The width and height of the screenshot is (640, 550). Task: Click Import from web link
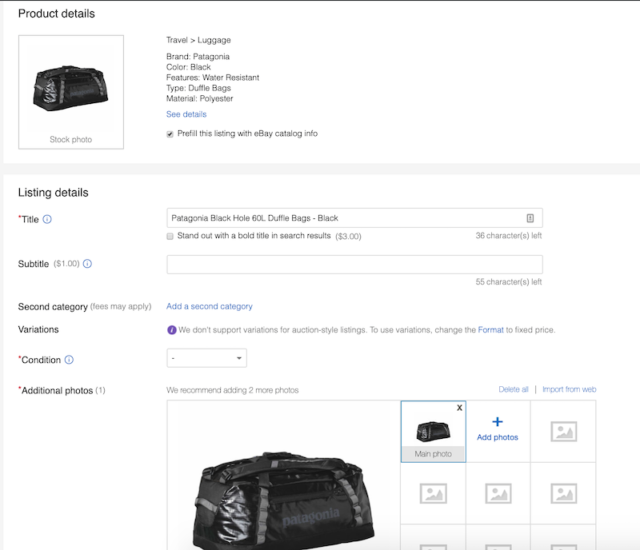point(569,389)
